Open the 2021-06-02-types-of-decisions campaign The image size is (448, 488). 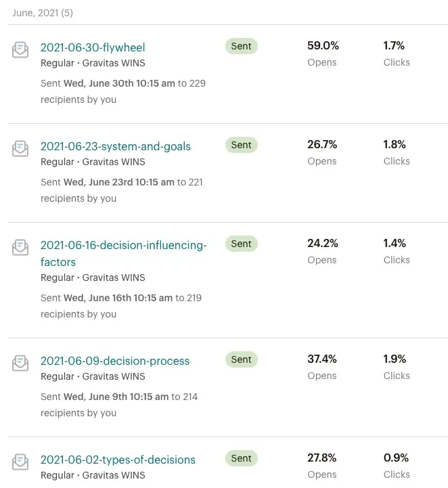118,460
